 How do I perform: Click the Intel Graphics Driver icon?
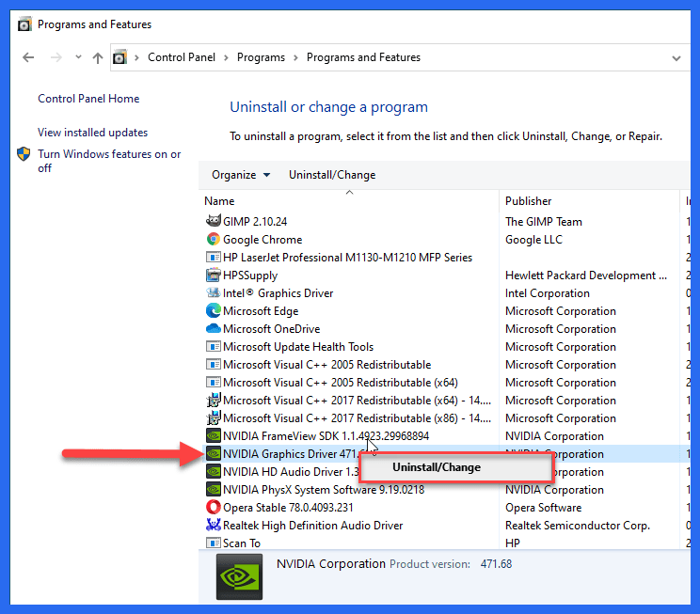click(x=214, y=293)
